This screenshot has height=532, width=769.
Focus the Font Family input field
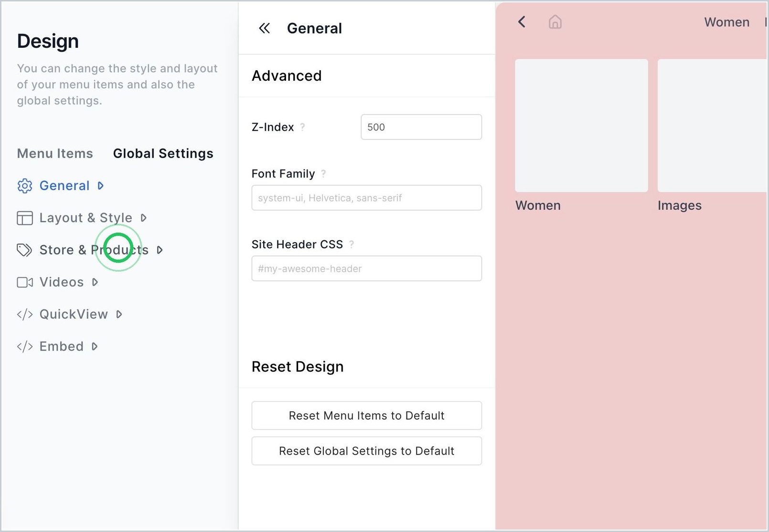367,198
